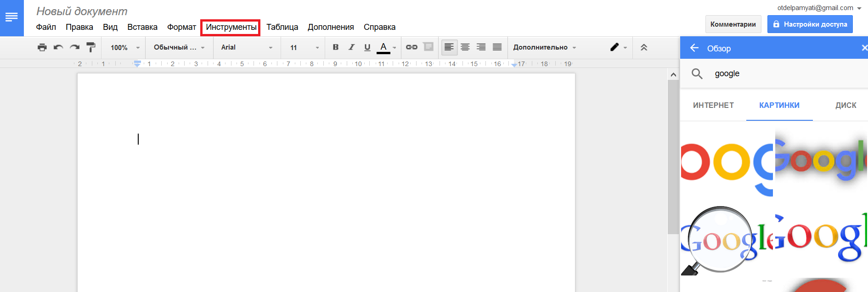This screenshot has width=868, height=292.
Task: Justify the text
Action: click(x=497, y=47)
